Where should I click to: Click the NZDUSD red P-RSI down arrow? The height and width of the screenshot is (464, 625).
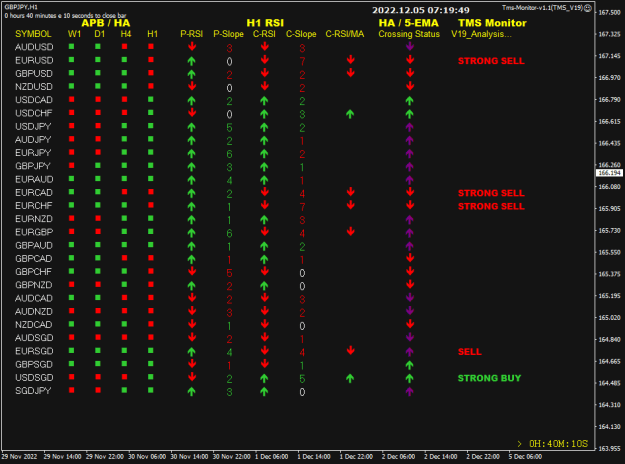192,86
